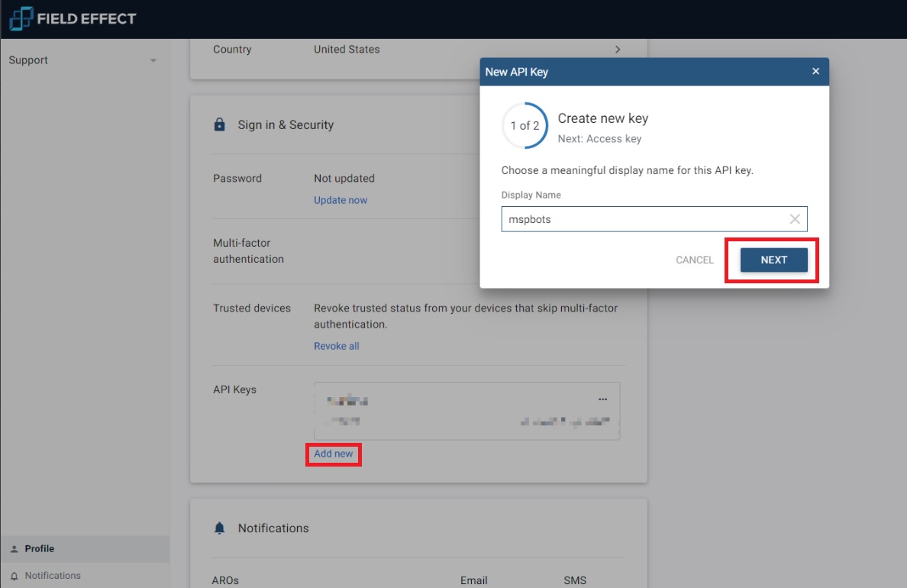Open Country selection via the chevron
This screenshot has width=907, height=588.
click(x=618, y=49)
